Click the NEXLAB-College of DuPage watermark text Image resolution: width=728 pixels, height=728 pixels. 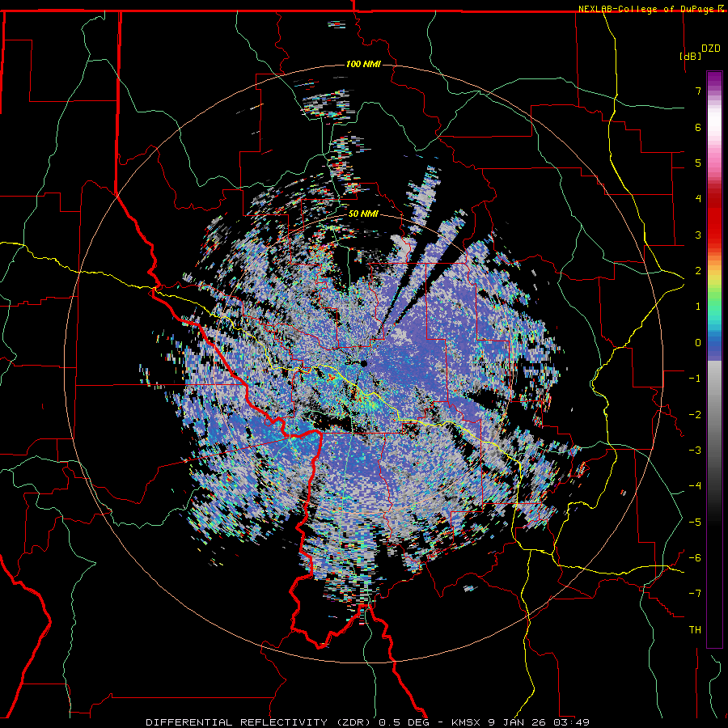click(650, 9)
